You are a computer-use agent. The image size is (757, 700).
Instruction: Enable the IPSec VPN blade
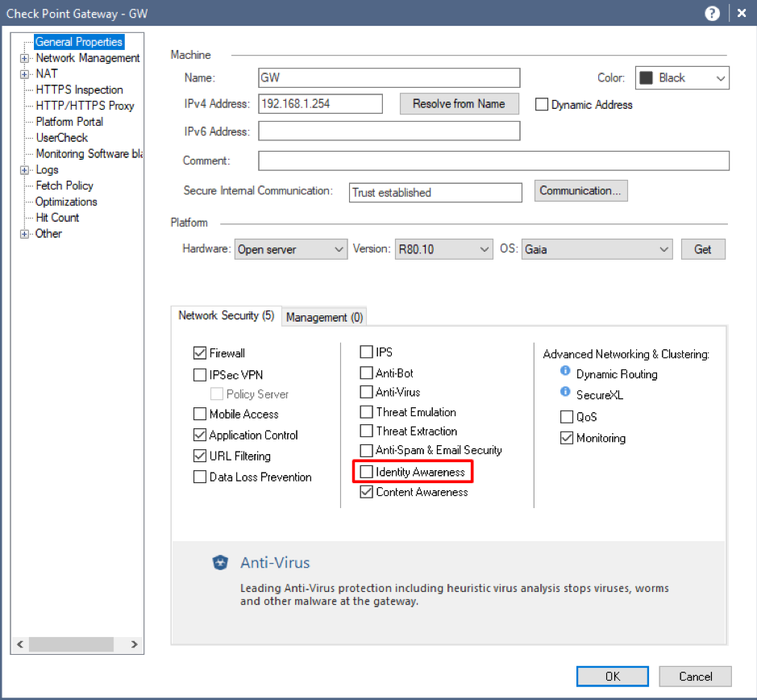[x=199, y=375]
